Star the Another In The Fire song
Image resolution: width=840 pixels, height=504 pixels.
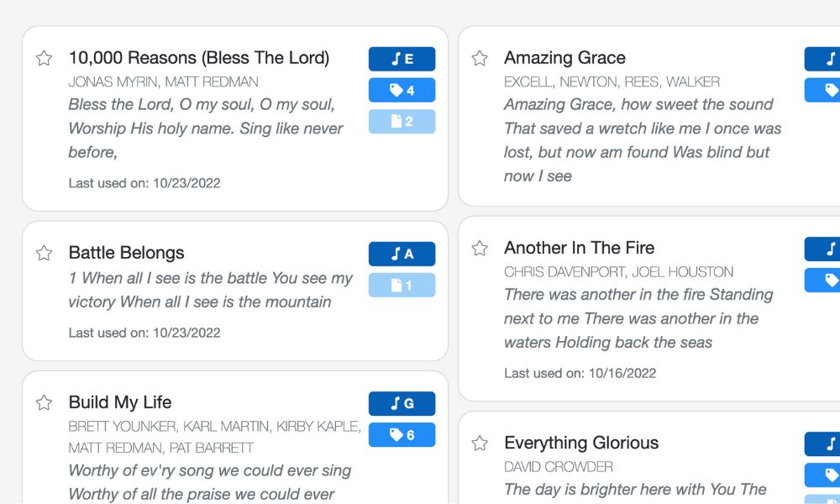pos(480,248)
